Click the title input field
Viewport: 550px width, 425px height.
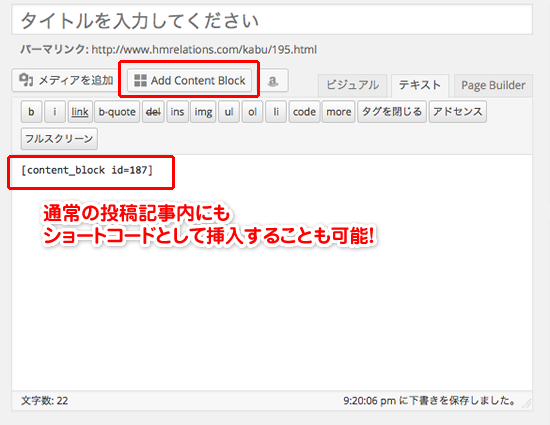click(x=272, y=20)
